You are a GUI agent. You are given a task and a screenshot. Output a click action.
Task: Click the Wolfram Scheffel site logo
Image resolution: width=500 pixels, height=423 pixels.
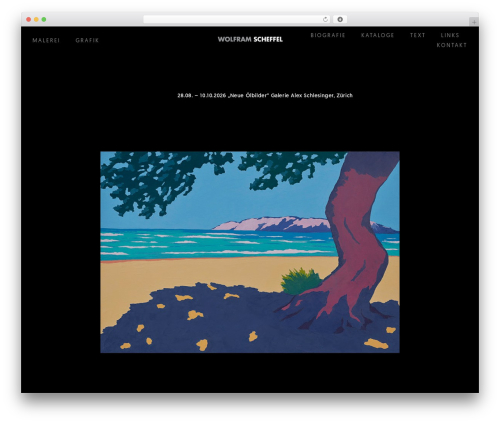(250, 39)
